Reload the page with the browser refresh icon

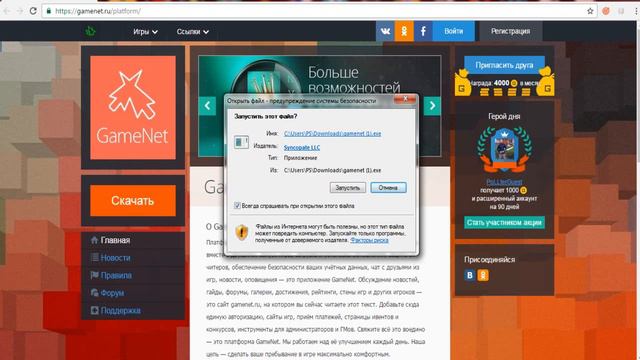click(x=33, y=11)
